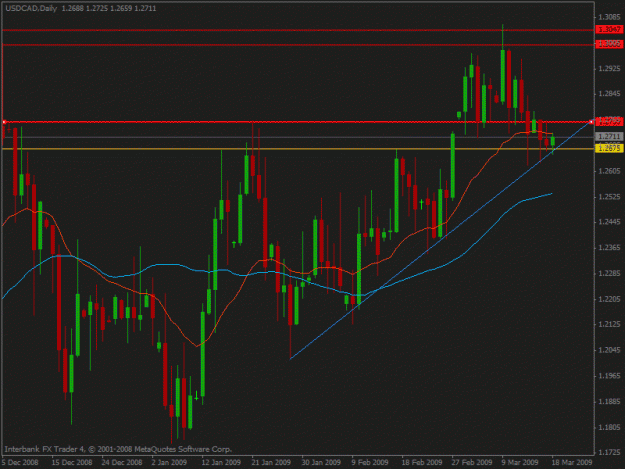Click the USDCAD,Daily chart title text

[31, 8]
